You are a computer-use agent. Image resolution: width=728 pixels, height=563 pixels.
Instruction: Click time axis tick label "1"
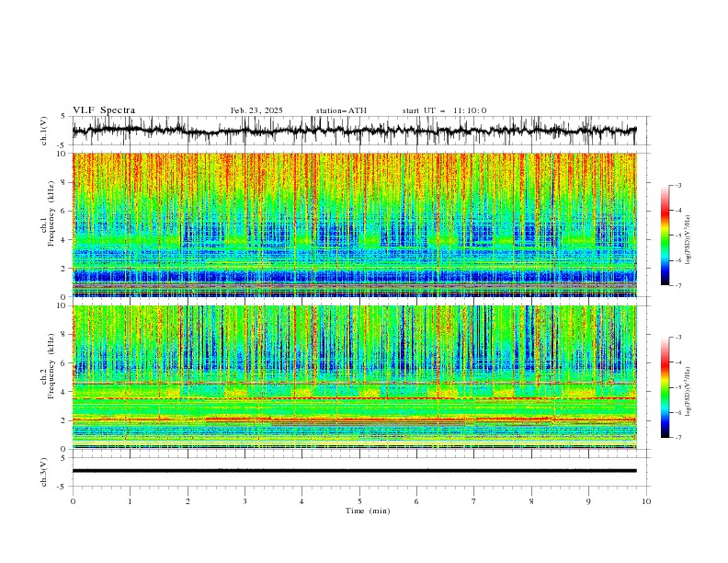click(130, 501)
